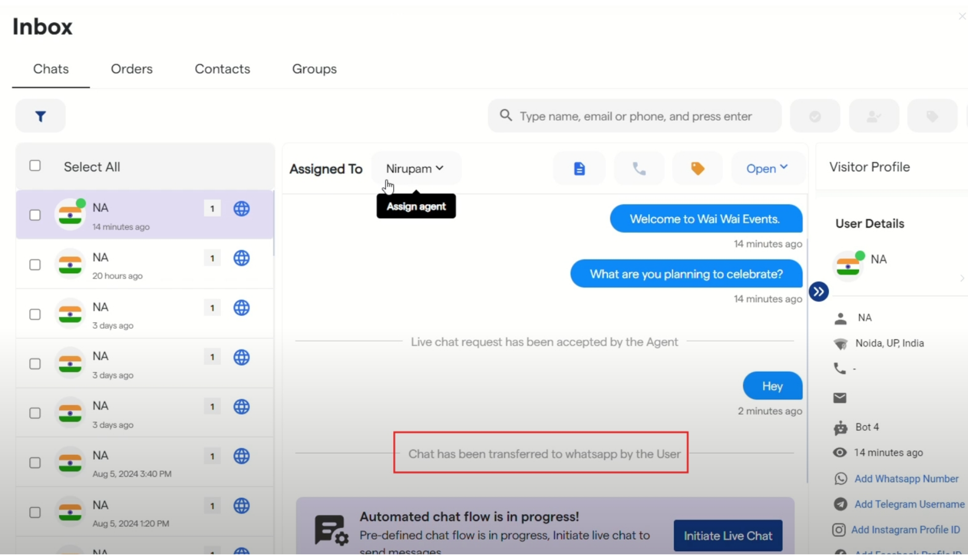Open the notes document icon in chat header

pos(578,168)
